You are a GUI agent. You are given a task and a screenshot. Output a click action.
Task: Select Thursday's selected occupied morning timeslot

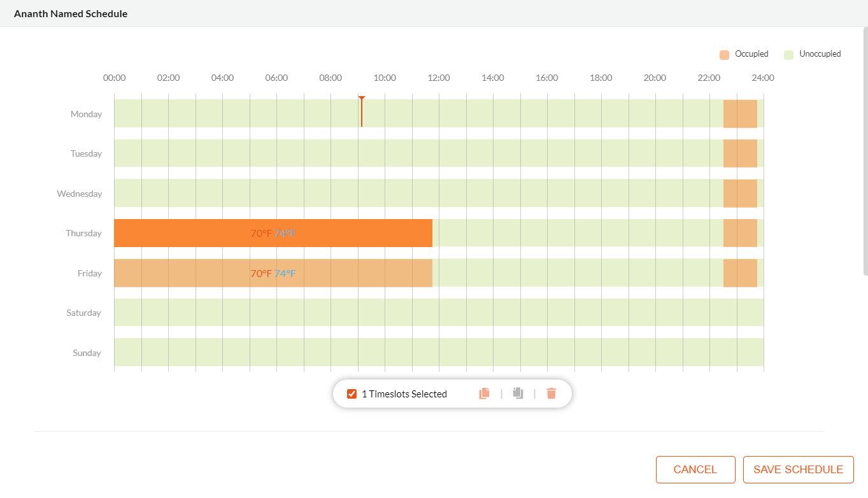[x=191, y=233]
